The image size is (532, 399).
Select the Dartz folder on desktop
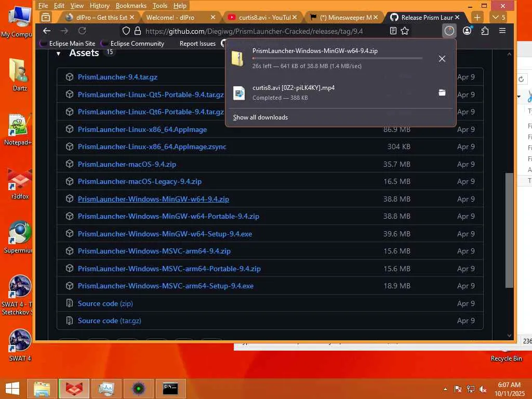click(x=20, y=75)
